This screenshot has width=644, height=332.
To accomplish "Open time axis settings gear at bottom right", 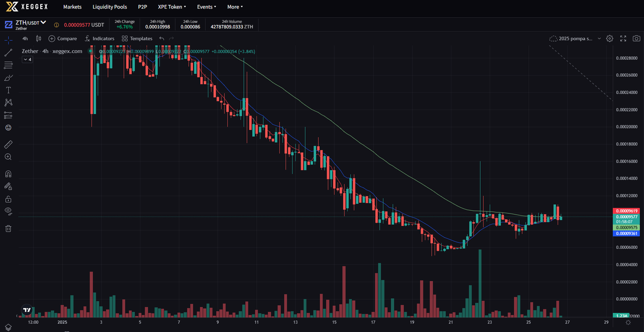I will click(x=628, y=323).
